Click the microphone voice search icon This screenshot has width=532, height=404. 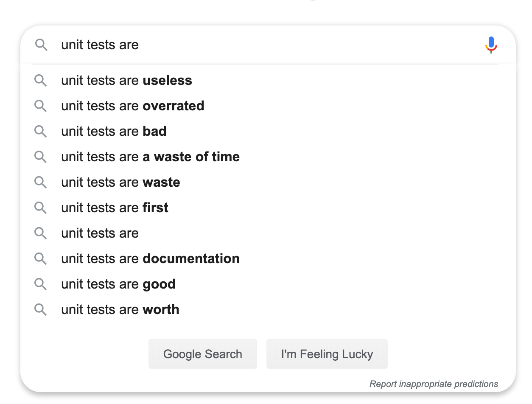[491, 45]
